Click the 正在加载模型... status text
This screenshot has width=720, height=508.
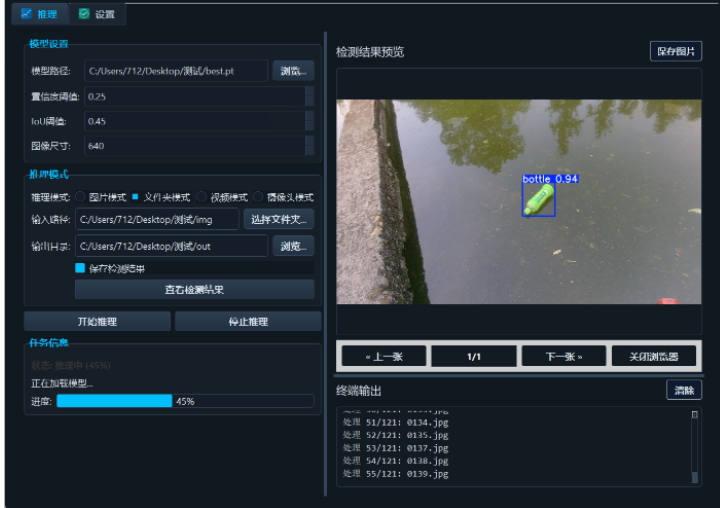[62, 383]
